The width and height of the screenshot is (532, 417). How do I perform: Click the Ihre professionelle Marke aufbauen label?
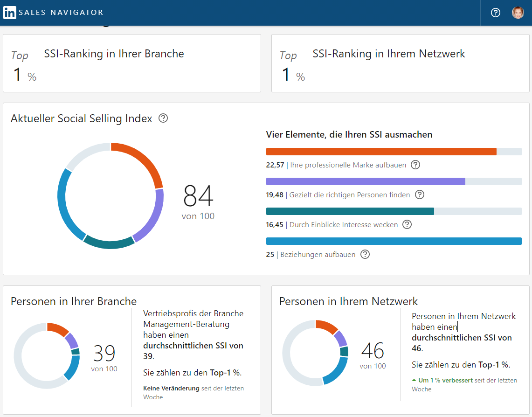pos(348,165)
